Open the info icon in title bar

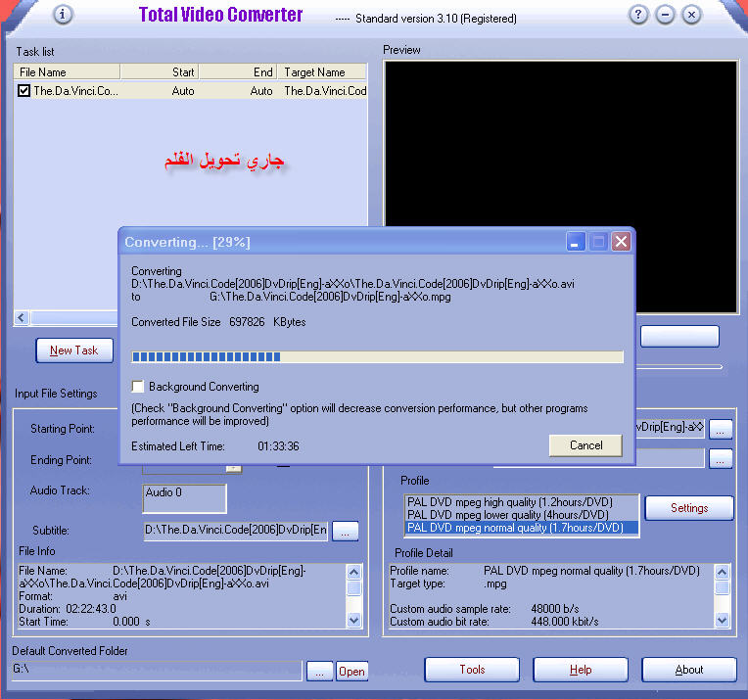63,15
